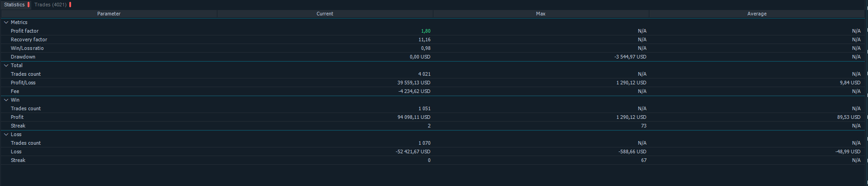Collapse the Total section chevron
This screenshot has height=186, width=868.
click(x=6, y=65)
